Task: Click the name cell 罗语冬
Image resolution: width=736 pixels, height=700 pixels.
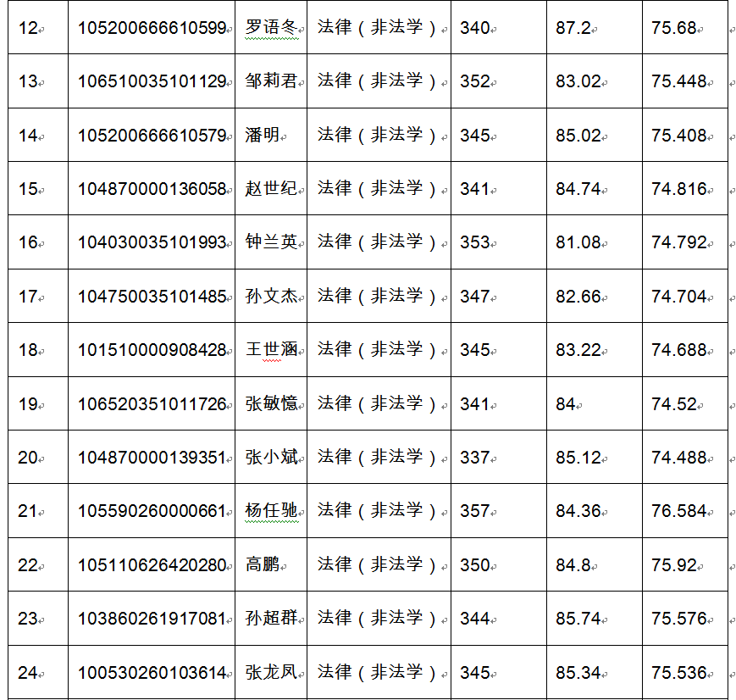Action: pyautogui.click(x=271, y=28)
